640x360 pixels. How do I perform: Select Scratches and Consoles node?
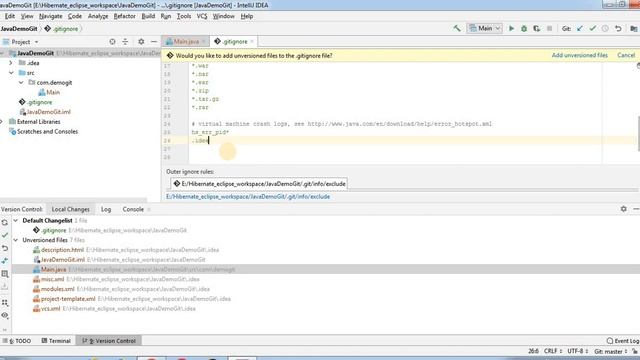43,131
